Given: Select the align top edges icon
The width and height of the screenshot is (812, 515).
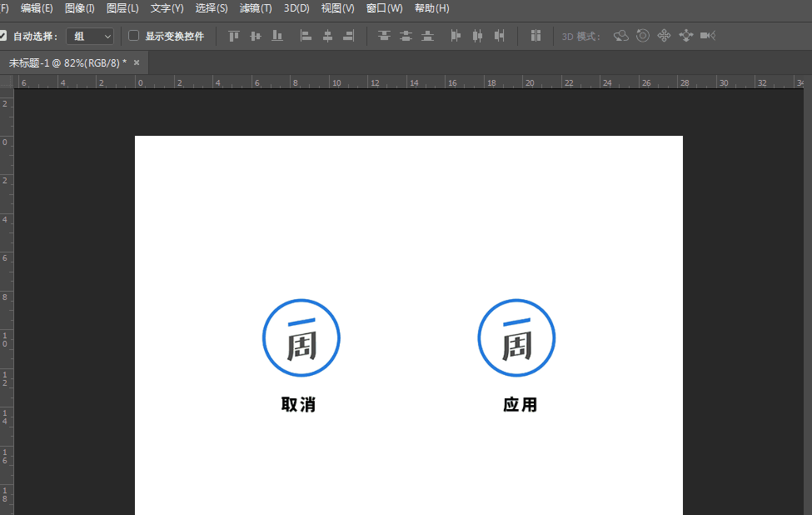Looking at the screenshot, I should pos(233,36).
